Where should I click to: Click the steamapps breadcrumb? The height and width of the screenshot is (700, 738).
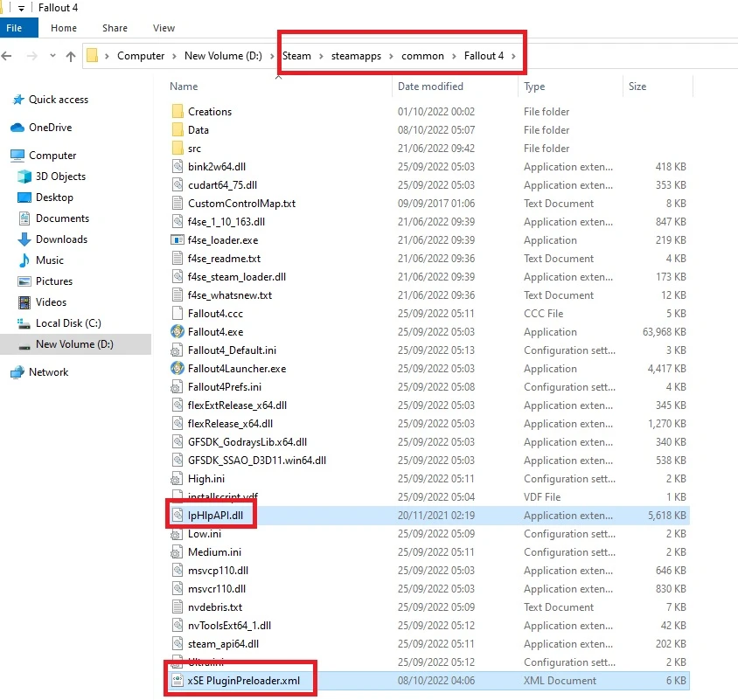coord(356,56)
